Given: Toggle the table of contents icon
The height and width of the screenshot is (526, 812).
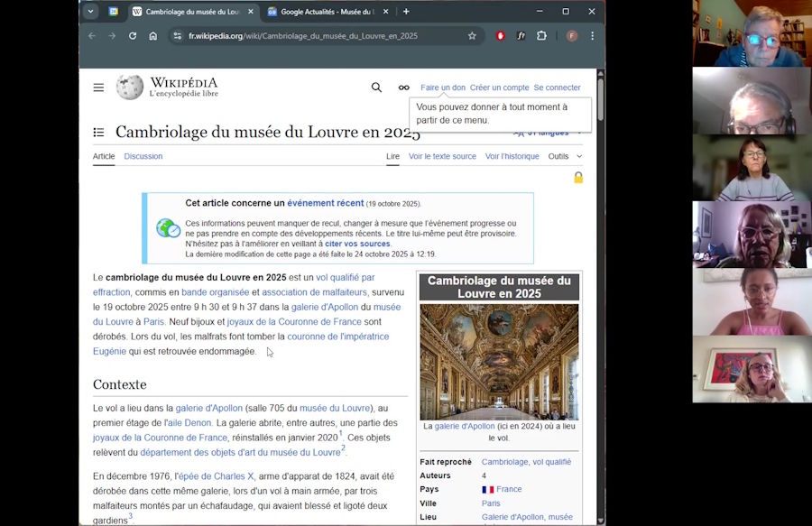Looking at the screenshot, I should pos(98,133).
